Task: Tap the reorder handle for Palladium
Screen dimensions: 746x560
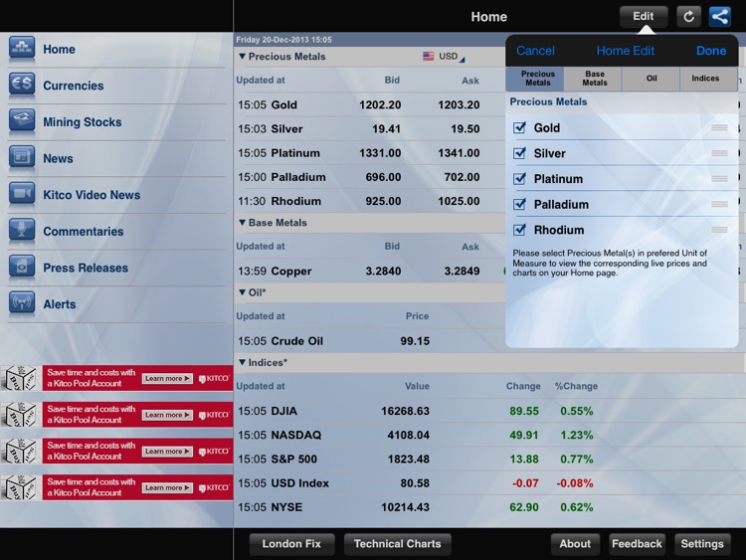Action: click(719, 204)
